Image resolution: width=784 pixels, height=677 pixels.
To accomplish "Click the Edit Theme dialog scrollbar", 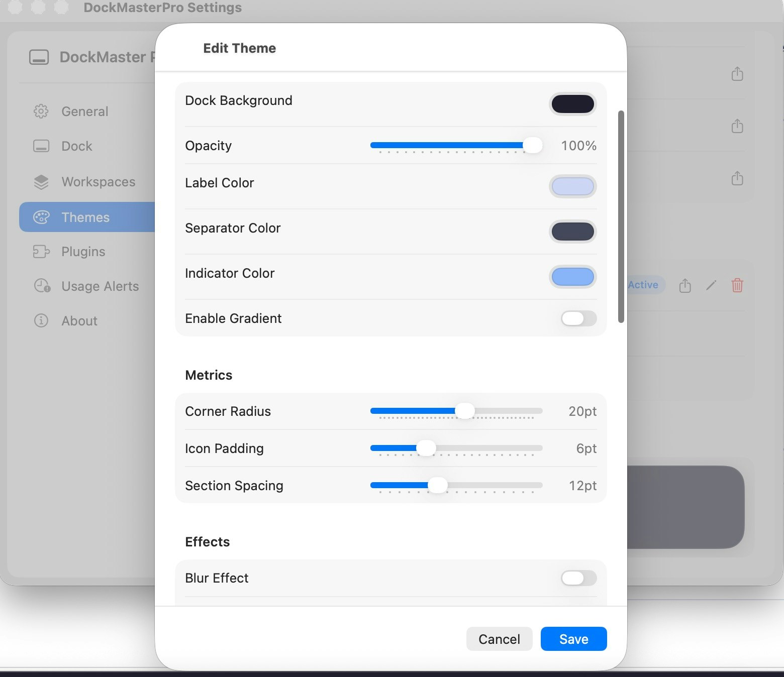I will click(x=621, y=217).
